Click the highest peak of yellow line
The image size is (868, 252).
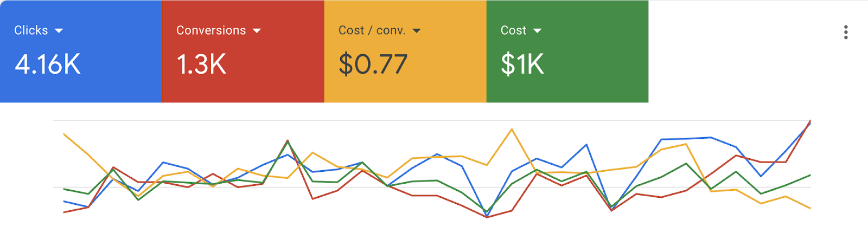tap(512, 130)
